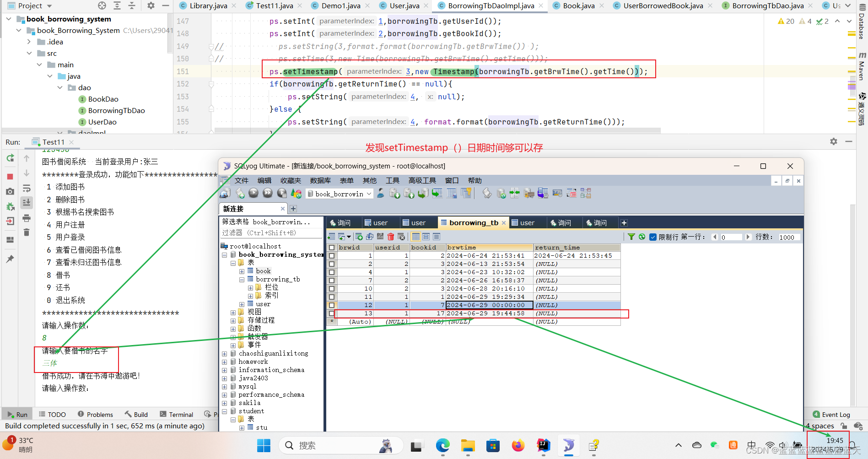Duplicate current row icon in SQLyog
Image resolution: width=868 pixels, height=459 pixels.
(370, 237)
